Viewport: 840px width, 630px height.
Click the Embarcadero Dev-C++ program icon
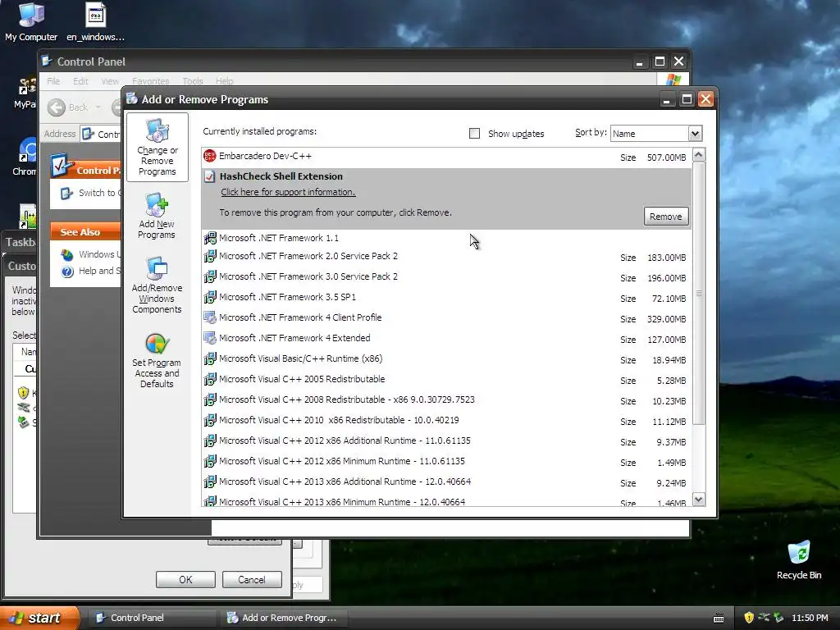(209, 156)
